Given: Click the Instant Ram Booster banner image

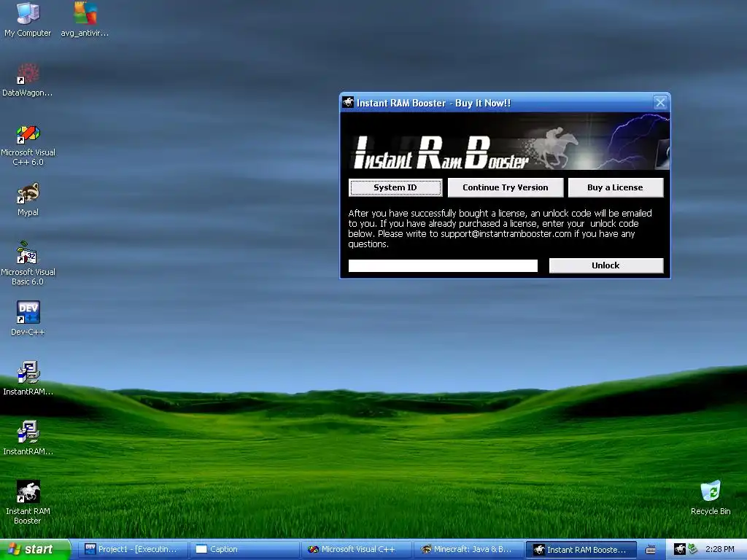Looking at the screenshot, I should (x=505, y=141).
